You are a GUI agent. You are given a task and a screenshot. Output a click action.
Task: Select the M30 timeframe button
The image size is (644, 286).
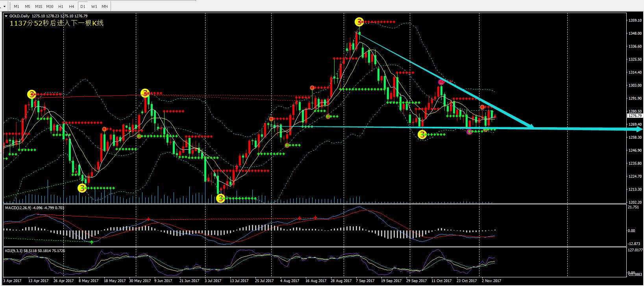50,6
